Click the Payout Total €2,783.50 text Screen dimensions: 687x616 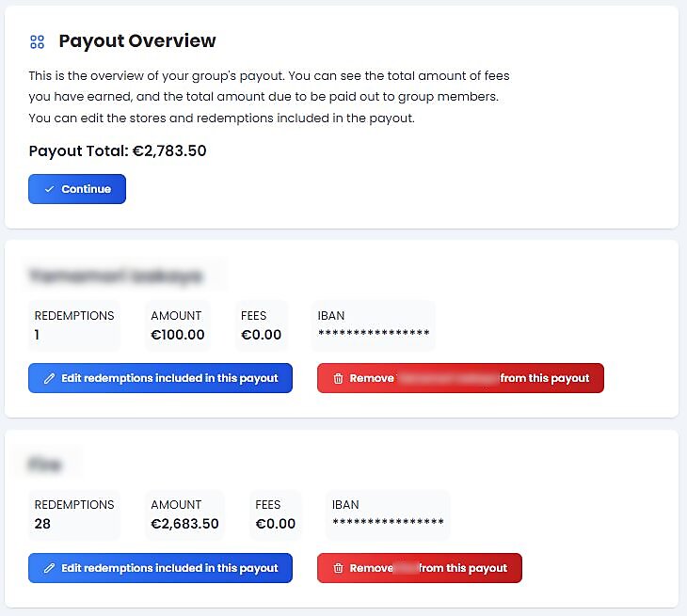(x=118, y=150)
